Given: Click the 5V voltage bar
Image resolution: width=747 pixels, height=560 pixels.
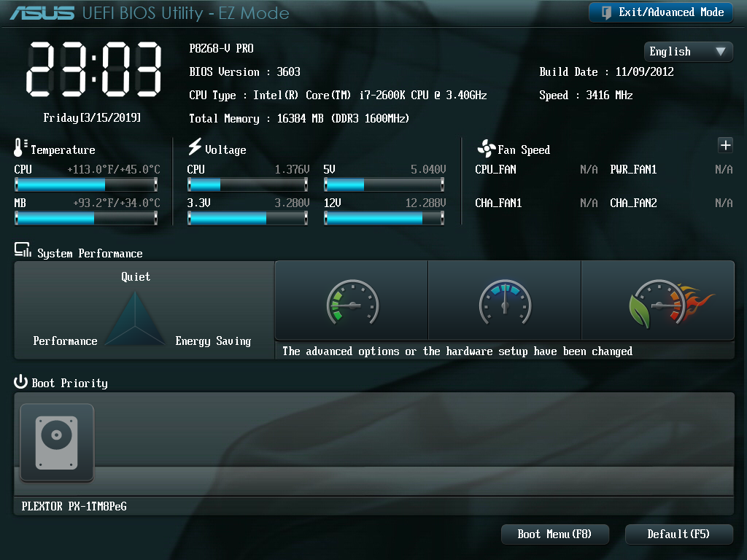Looking at the screenshot, I should [x=384, y=184].
